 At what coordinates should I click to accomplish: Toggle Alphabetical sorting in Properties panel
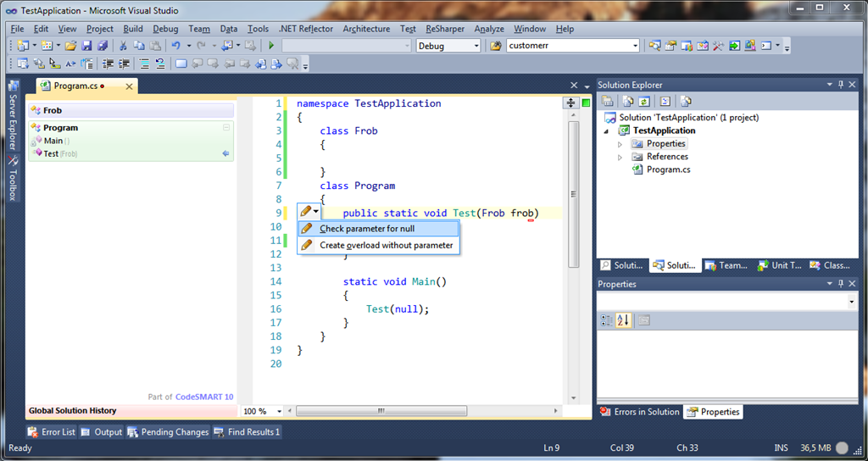click(x=623, y=319)
